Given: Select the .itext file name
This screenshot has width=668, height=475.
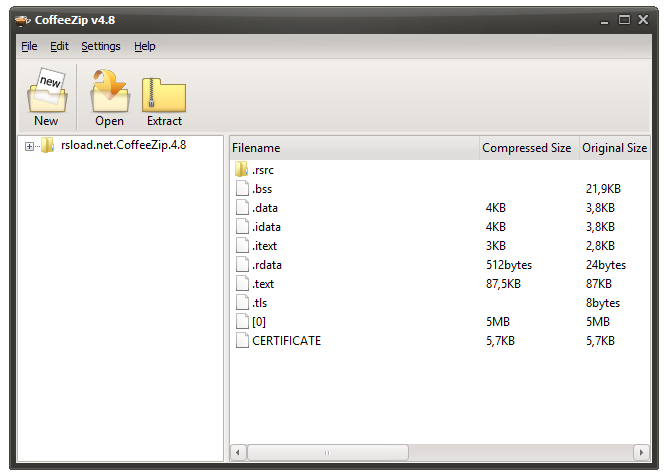Looking at the screenshot, I should tap(264, 246).
